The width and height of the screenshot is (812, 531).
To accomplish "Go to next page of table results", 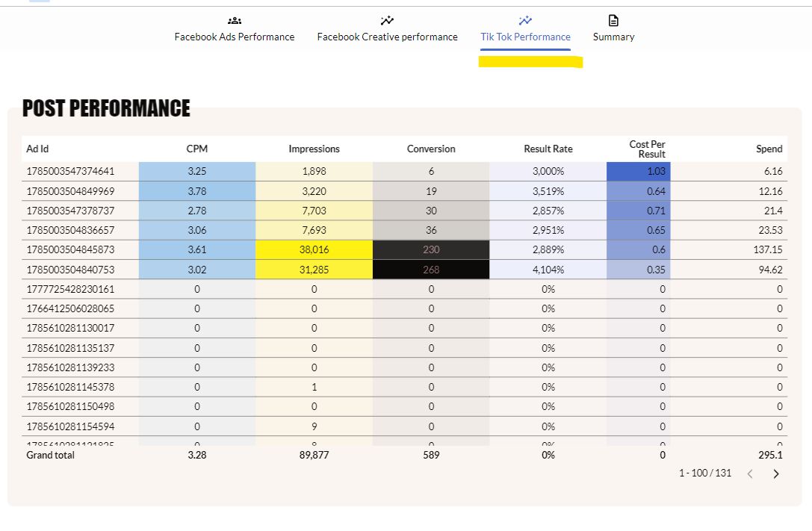I will [775, 473].
